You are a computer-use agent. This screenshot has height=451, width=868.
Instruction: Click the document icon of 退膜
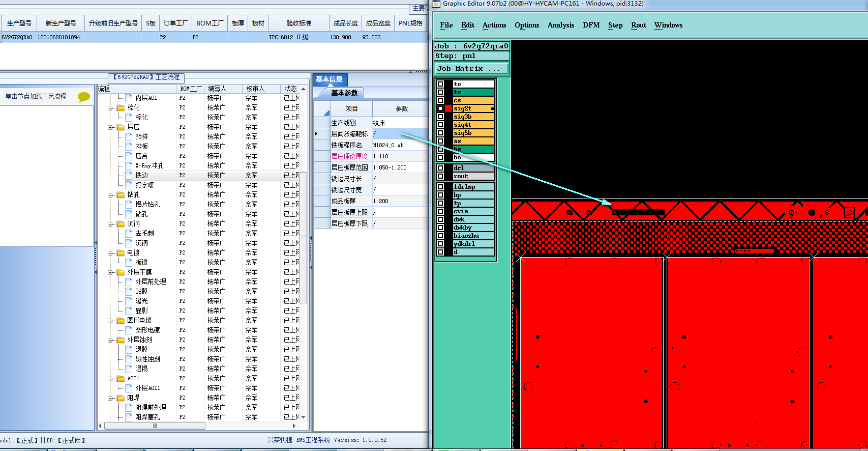pos(129,349)
